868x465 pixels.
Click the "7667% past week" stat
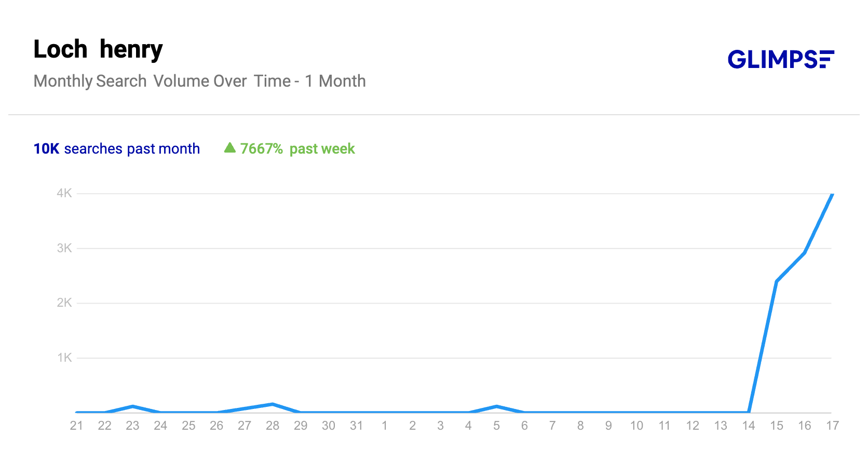[x=297, y=149]
